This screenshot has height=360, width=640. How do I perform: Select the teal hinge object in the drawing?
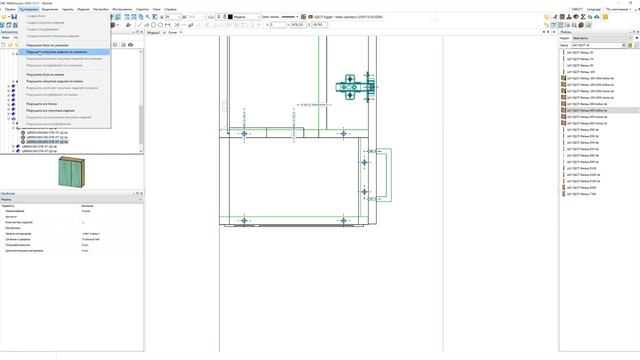pyautogui.click(x=355, y=87)
